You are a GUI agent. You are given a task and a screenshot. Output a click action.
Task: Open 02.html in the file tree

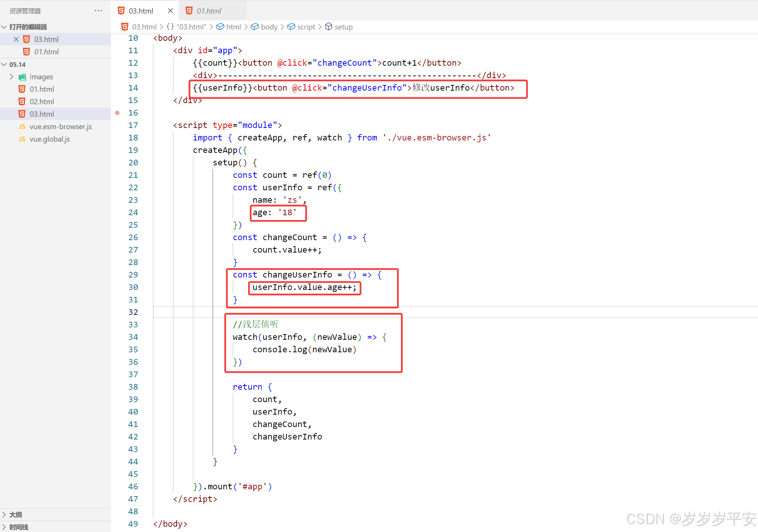click(42, 102)
